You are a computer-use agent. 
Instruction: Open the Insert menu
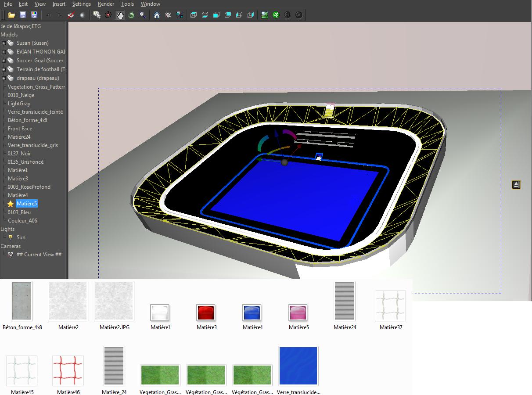[x=59, y=4]
